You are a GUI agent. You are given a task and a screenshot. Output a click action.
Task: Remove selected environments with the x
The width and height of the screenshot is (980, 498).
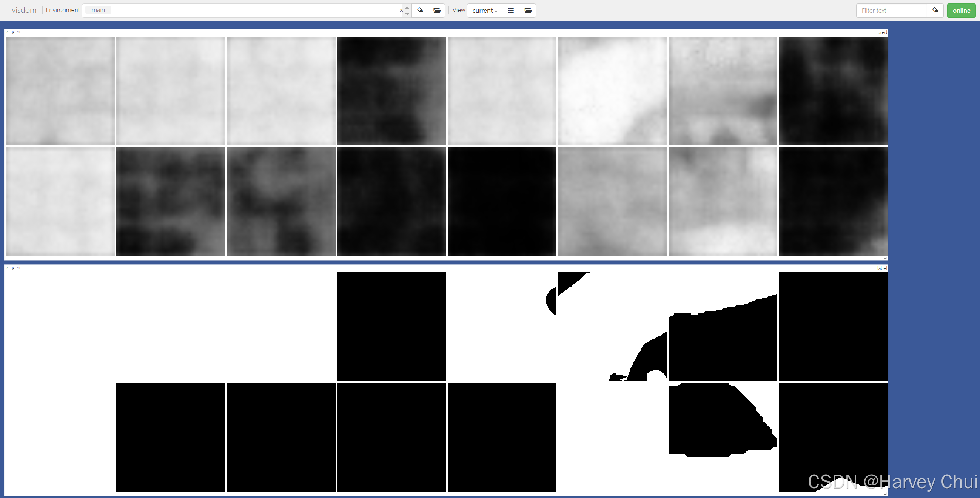[x=401, y=10]
